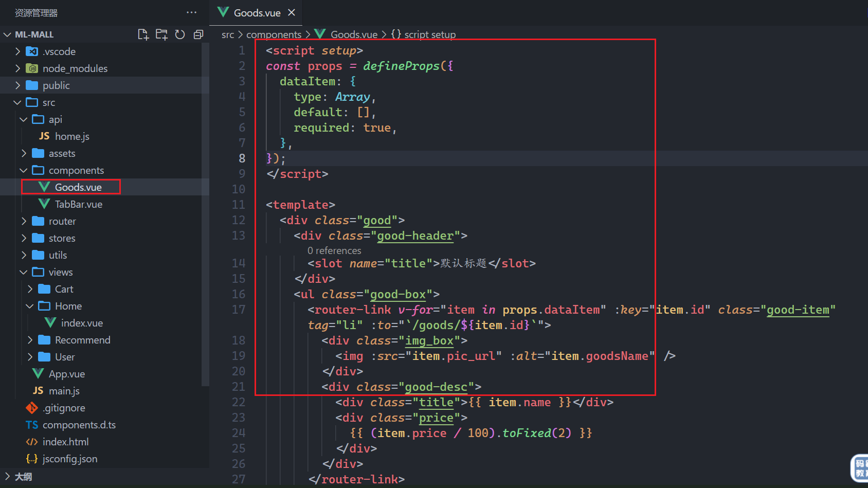Image resolution: width=868 pixels, height=488 pixels.
Task: Expand the .vscode folder
Action: pyautogui.click(x=17, y=51)
